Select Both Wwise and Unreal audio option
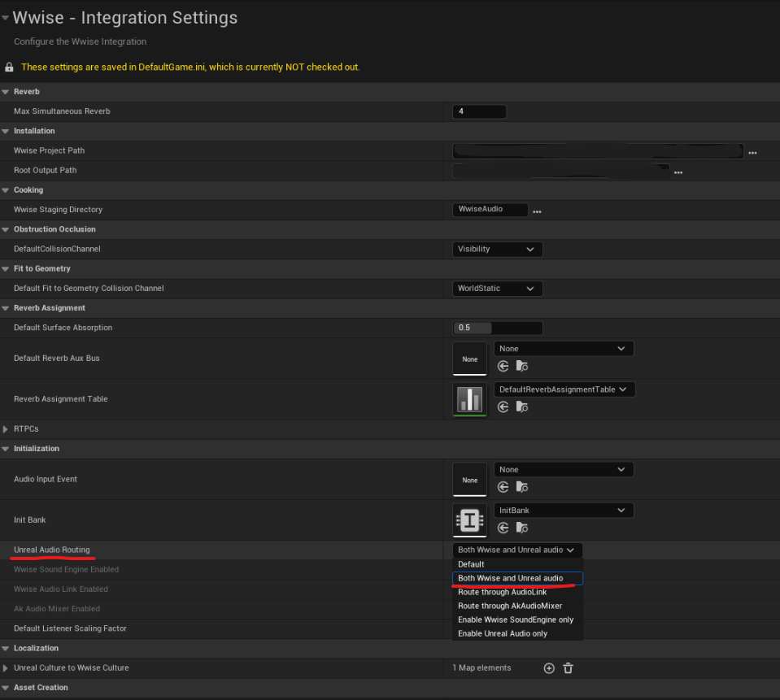The image size is (780, 700). pos(517,578)
